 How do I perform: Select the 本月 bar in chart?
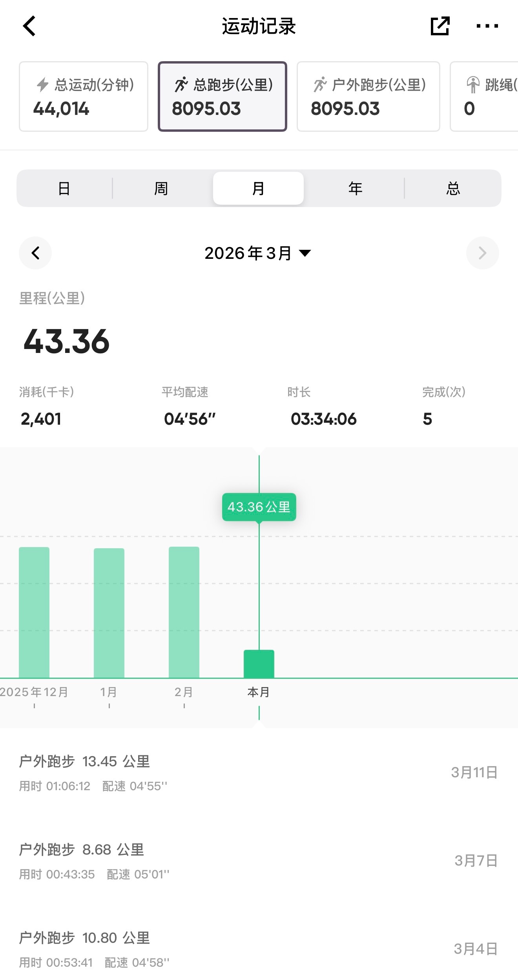pyautogui.click(x=259, y=664)
